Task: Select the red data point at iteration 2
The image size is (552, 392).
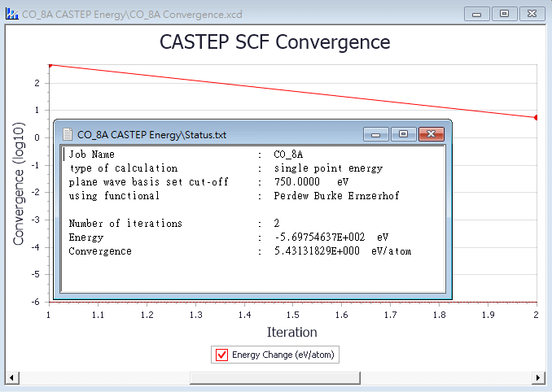Action: 536,117
